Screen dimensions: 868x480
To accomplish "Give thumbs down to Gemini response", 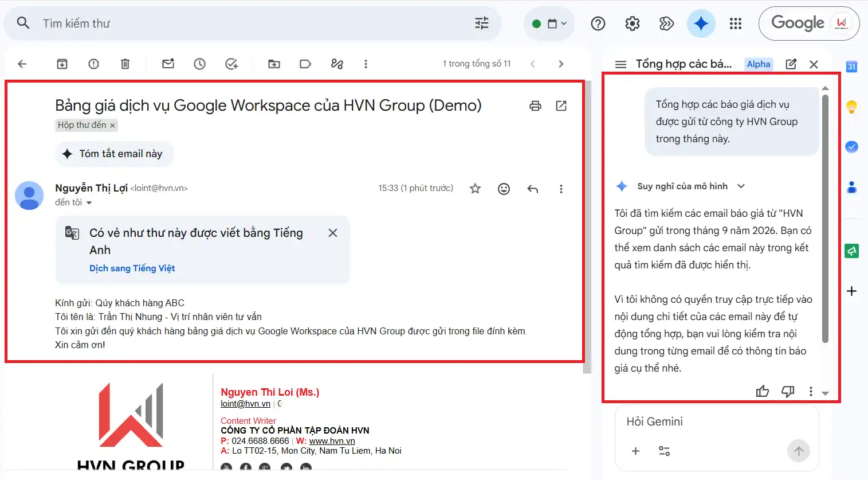I will [788, 391].
